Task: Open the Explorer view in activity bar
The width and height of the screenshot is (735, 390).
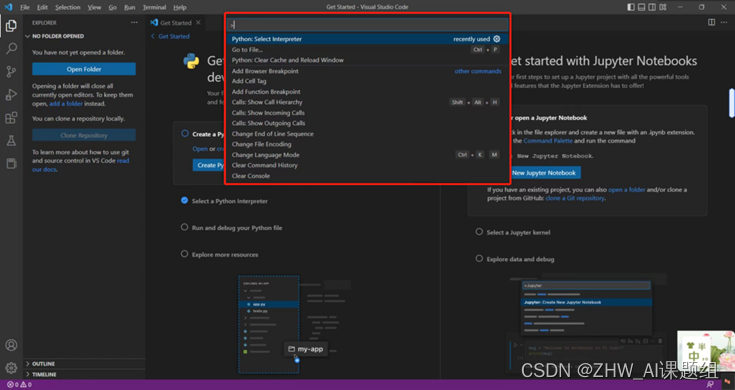Action: 11,25
